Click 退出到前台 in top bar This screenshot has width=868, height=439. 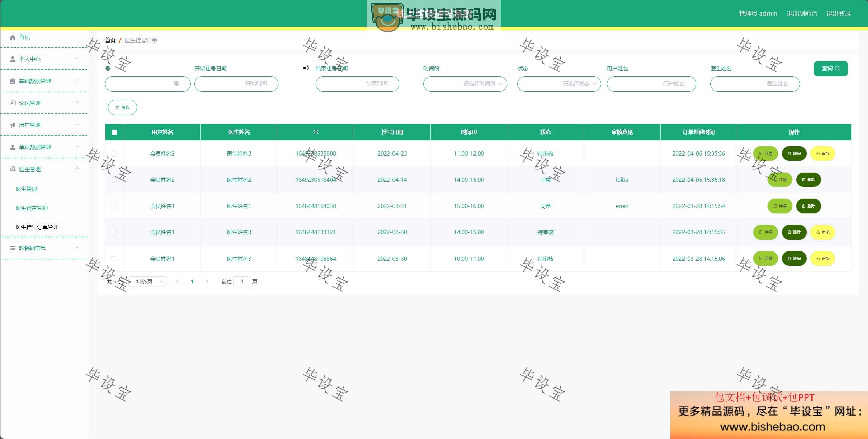click(x=802, y=13)
